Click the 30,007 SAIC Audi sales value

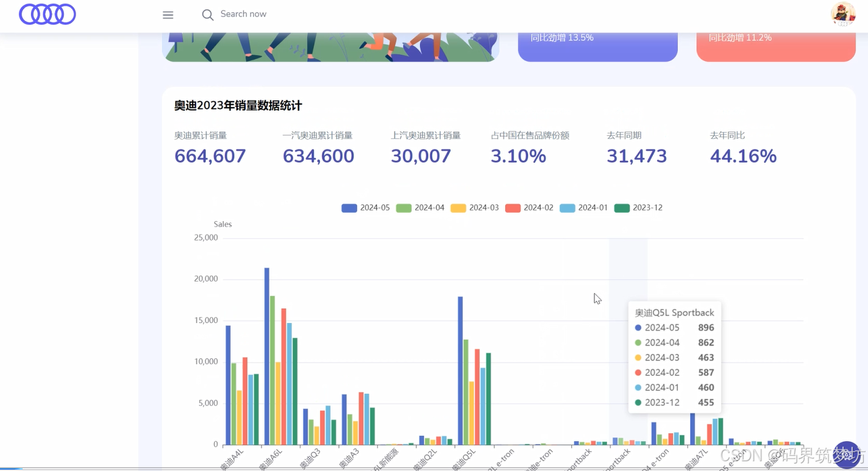(421, 156)
